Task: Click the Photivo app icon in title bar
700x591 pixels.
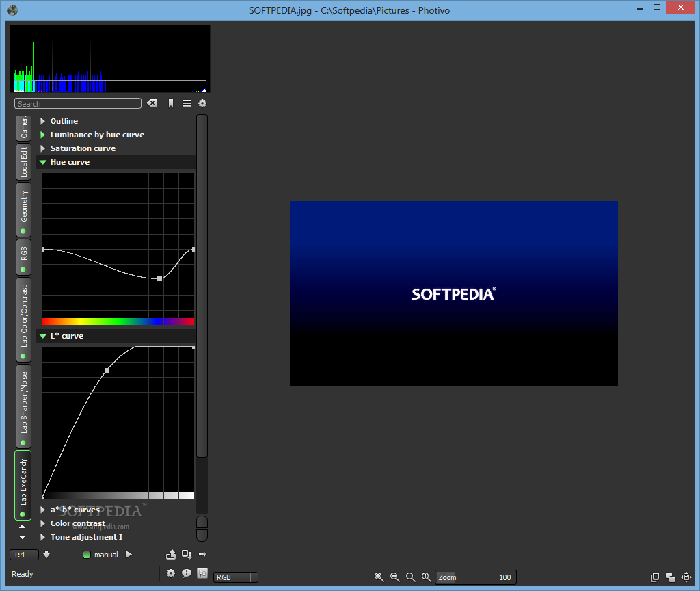Action: coord(12,10)
